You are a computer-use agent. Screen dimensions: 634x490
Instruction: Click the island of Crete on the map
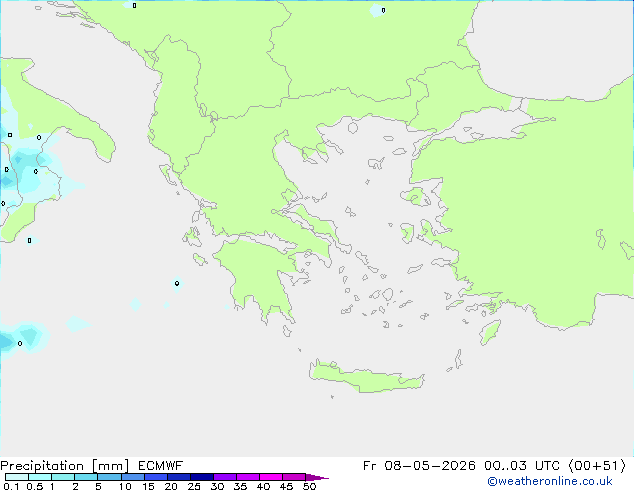366,377
